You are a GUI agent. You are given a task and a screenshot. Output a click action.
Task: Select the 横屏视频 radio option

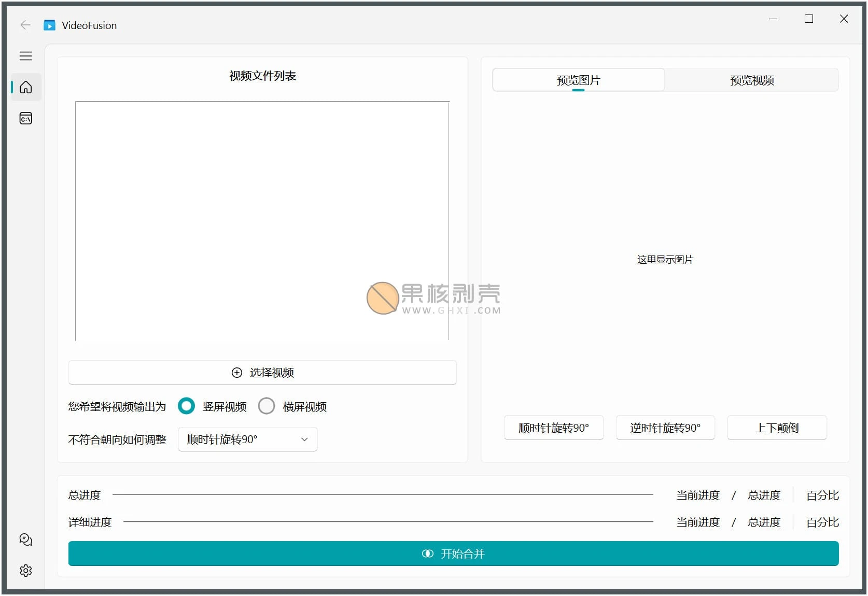267,406
